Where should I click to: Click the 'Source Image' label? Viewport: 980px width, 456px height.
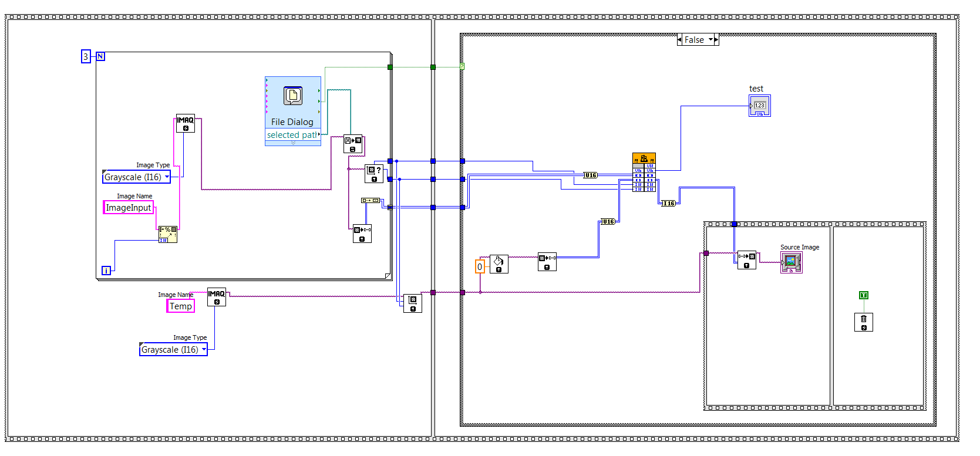tap(800, 247)
